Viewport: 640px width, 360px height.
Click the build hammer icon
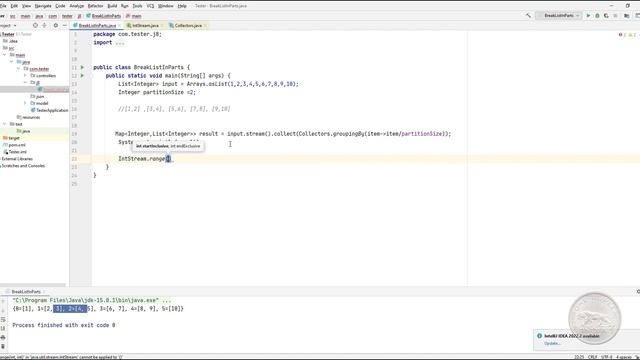click(x=528, y=16)
